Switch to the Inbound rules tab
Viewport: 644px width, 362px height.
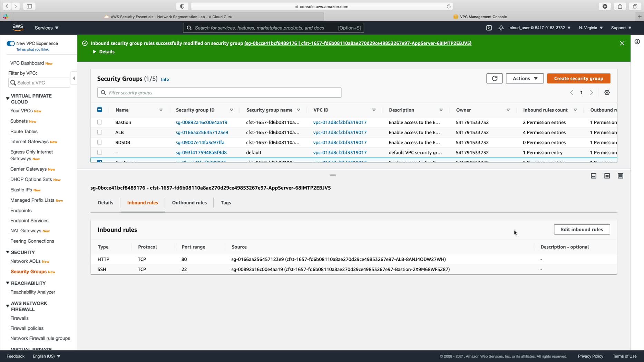click(x=143, y=203)
